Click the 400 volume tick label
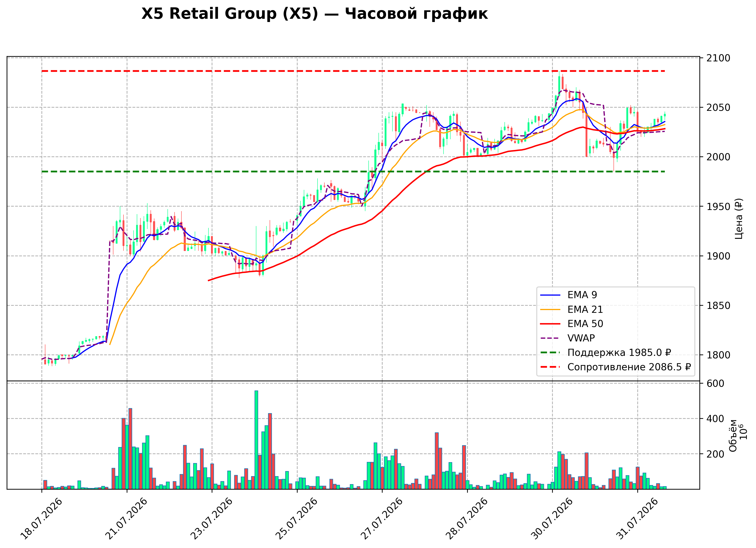The width and height of the screenshot is (756, 548). click(715, 419)
